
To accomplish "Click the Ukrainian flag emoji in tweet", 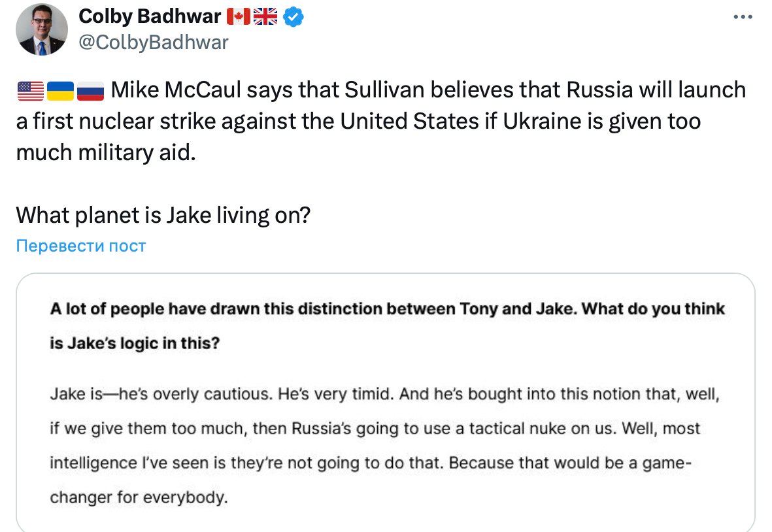I will coord(61,91).
